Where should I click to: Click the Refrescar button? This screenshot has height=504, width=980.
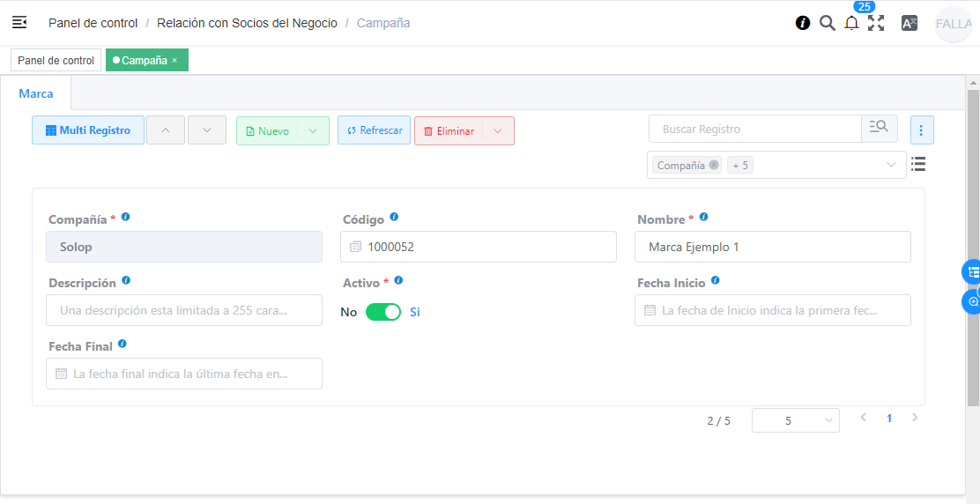[374, 130]
